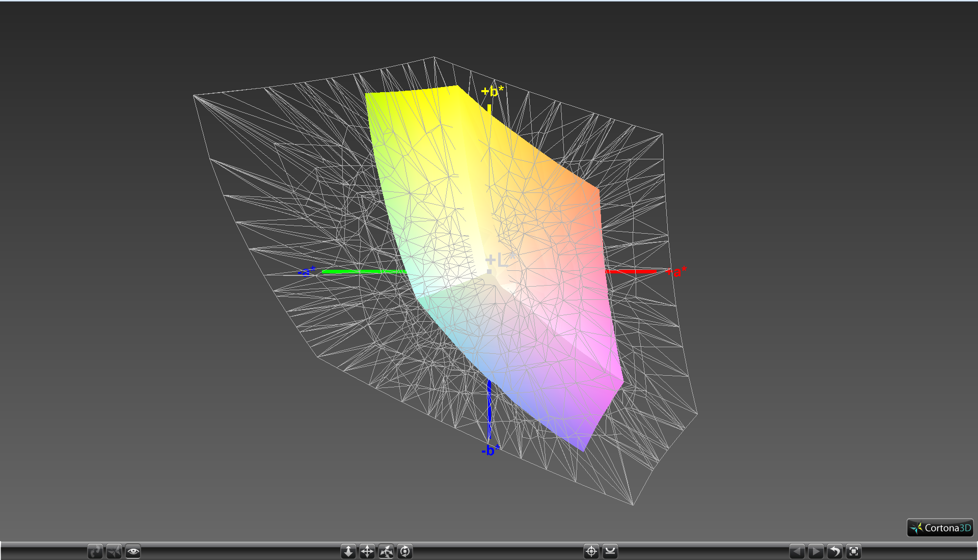
Task: Toggle the Turn curved-arrows tool
Action: 386,551
